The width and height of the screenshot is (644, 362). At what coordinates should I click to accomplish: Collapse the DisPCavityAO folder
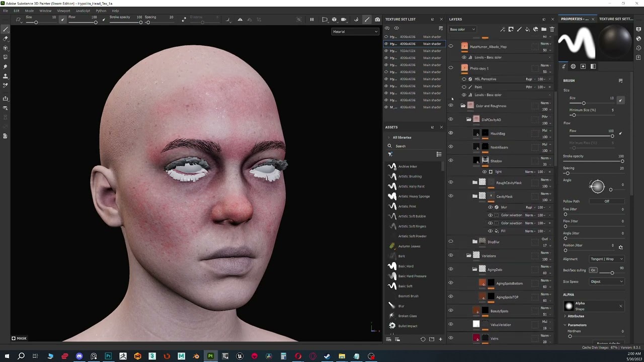(x=469, y=120)
